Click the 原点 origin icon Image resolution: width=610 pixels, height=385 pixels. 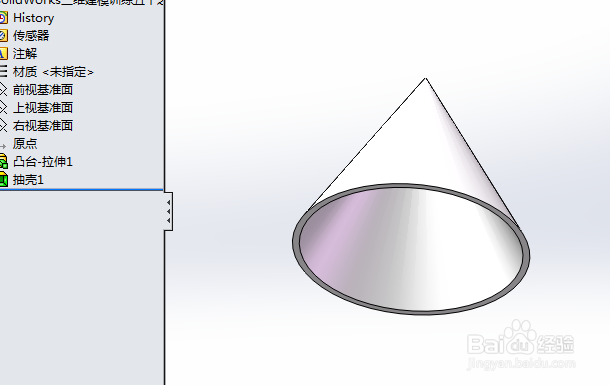(3, 146)
